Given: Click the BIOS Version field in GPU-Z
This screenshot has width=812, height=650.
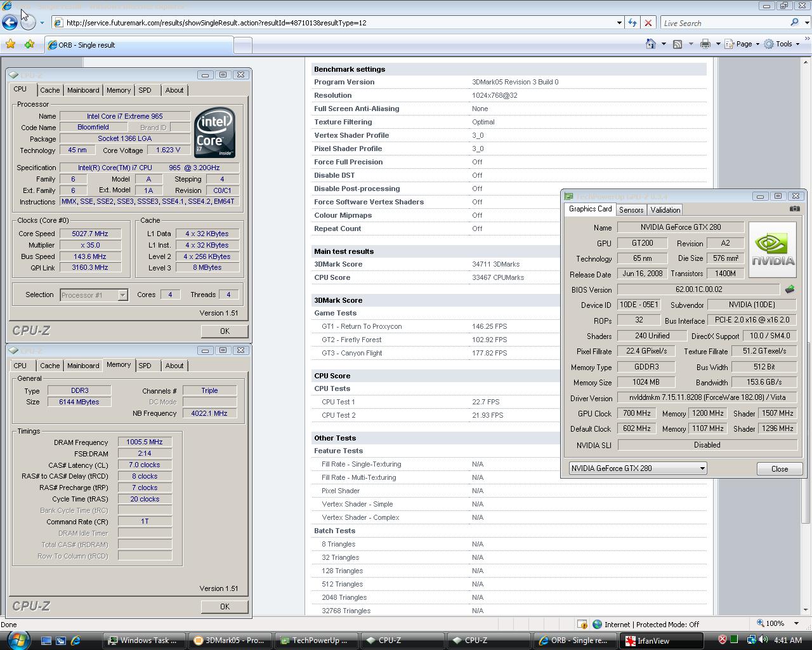Looking at the screenshot, I should [x=699, y=289].
